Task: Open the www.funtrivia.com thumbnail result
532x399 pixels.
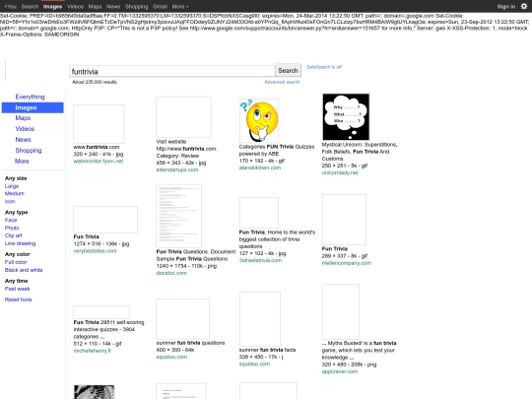Action: (x=99, y=124)
